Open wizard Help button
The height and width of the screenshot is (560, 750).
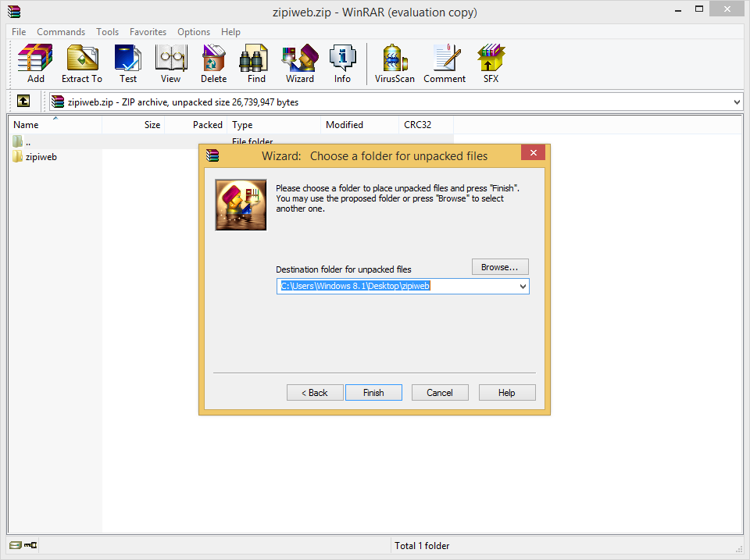coord(507,393)
